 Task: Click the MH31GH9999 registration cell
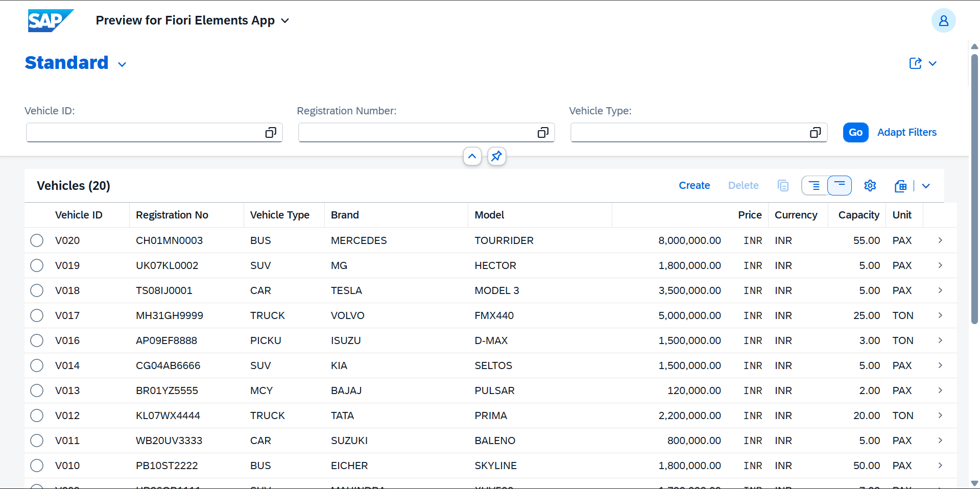click(x=170, y=315)
